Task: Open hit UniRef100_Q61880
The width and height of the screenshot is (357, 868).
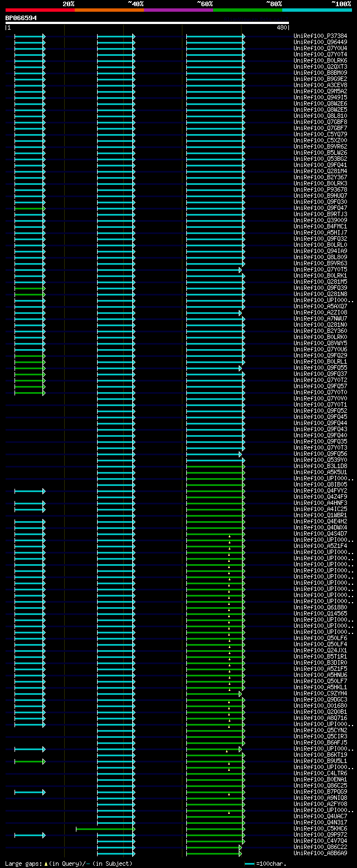Action: (x=320, y=607)
